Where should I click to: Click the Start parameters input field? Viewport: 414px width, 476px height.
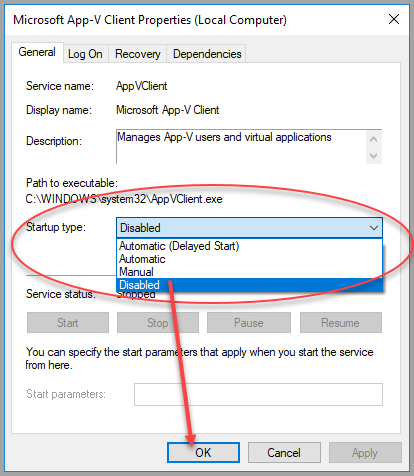258,394
